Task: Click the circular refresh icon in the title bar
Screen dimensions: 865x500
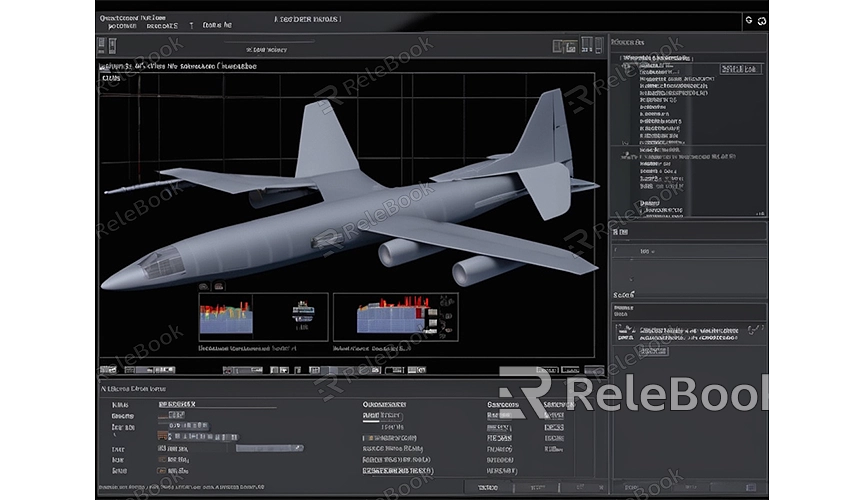Action: [748, 20]
